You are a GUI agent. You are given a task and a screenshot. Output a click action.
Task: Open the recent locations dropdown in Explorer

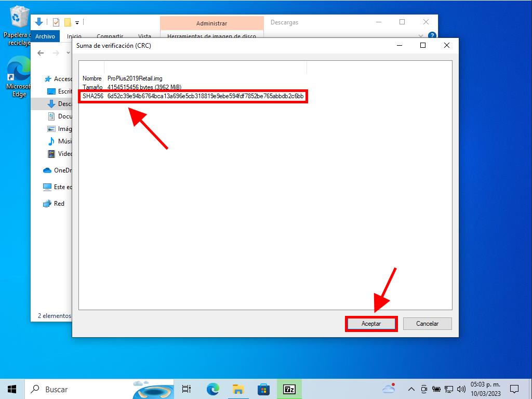pos(68,53)
